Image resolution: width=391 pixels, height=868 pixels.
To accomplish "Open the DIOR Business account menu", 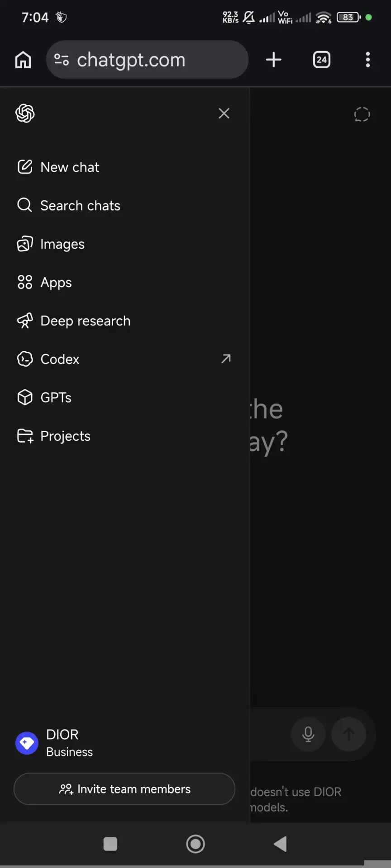I will pos(124,743).
